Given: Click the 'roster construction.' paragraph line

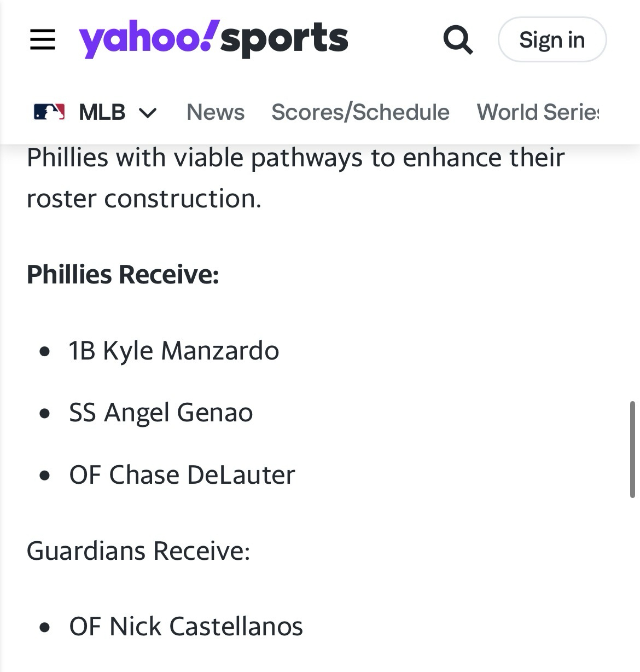Looking at the screenshot, I should tap(144, 198).
